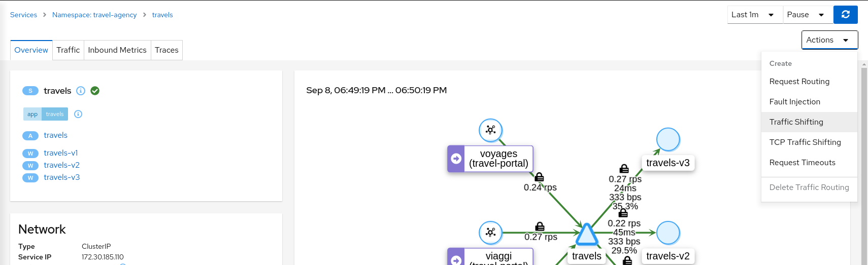This screenshot has width=868, height=265.
Task: Click the green health checkmark icon
Action: pyautogui.click(x=95, y=91)
